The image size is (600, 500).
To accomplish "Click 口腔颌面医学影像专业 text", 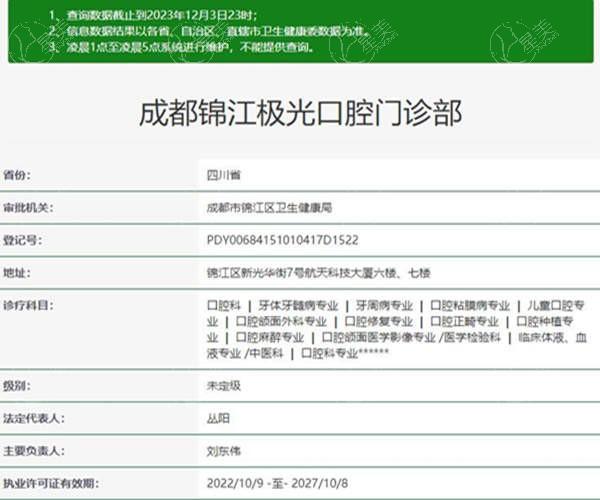I will (x=379, y=337).
